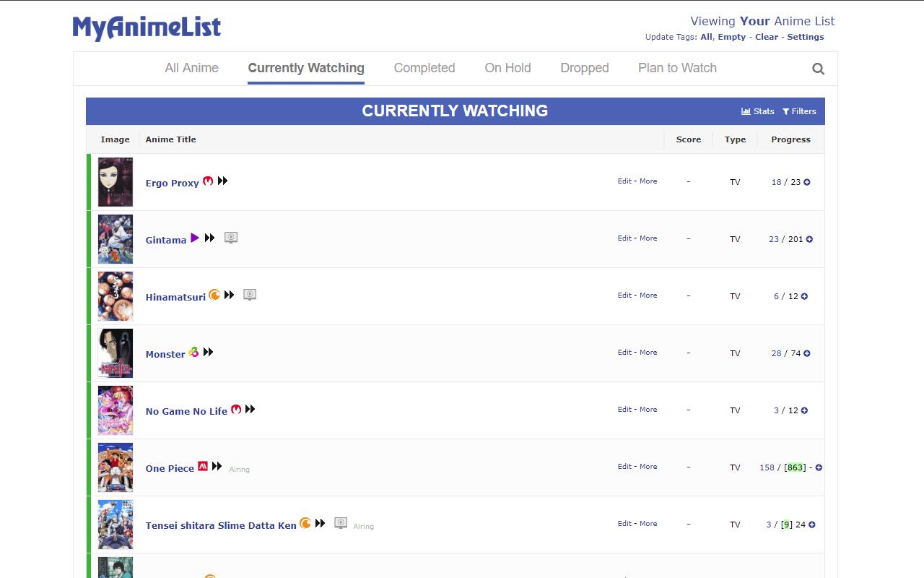Click Hinamatsuri's Crunchyroll streaming icon
The image size is (924, 578).
pos(214,295)
